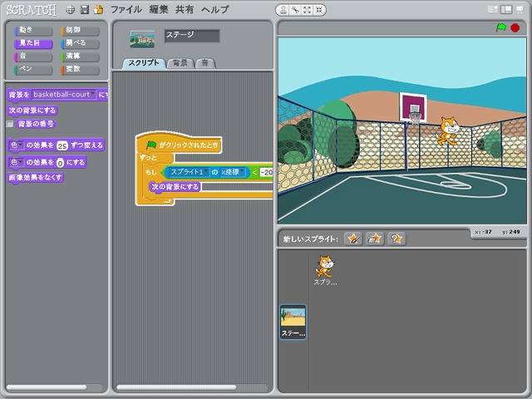Select the shrink sprite tool
This screenshot has height=399, width=532.
point(319,10)
